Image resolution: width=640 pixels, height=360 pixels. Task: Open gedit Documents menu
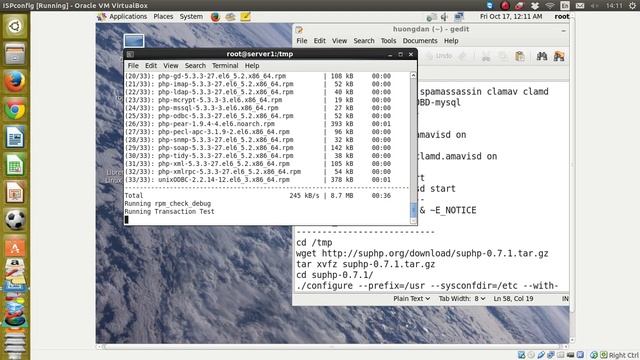(420, 41)
